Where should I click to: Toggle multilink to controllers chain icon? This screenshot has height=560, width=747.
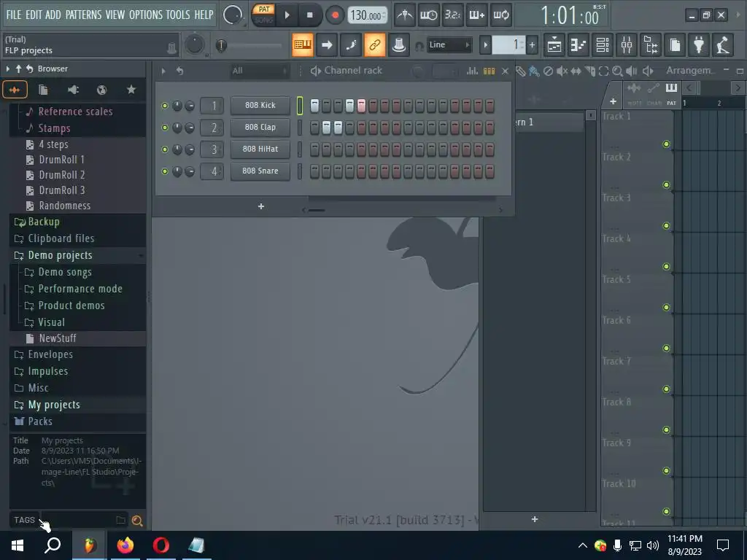pos(374,44)
